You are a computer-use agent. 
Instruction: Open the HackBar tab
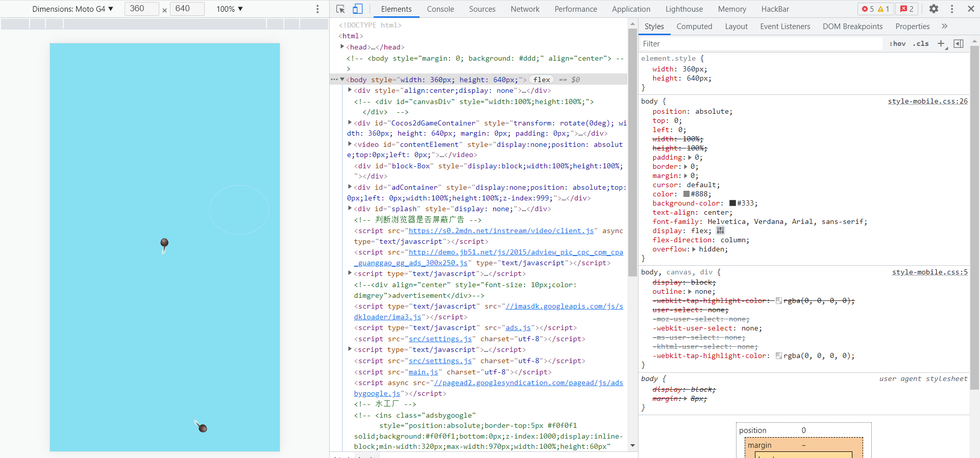coord(775,9)
